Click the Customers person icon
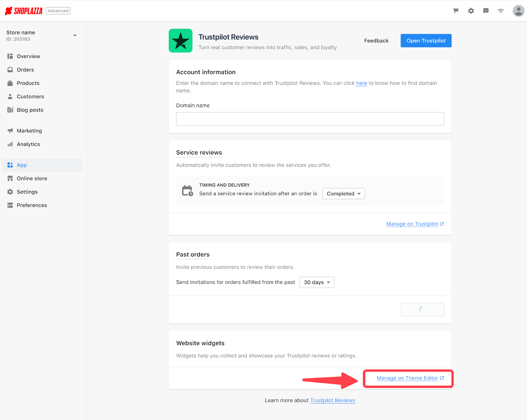The width and height of the screenshot is (527, 420). [10, 97]
